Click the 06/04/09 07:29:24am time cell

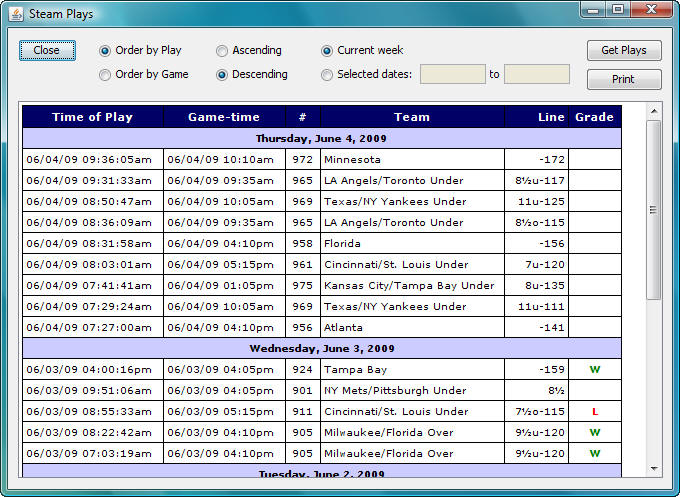(93, 306)
